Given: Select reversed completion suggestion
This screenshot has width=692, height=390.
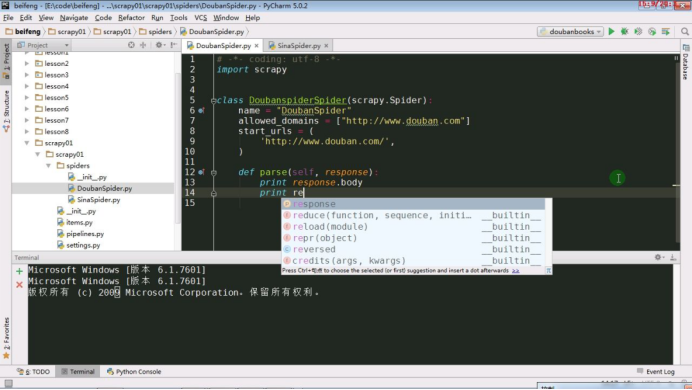Looking at the screenshot, I should coord(413,249).
